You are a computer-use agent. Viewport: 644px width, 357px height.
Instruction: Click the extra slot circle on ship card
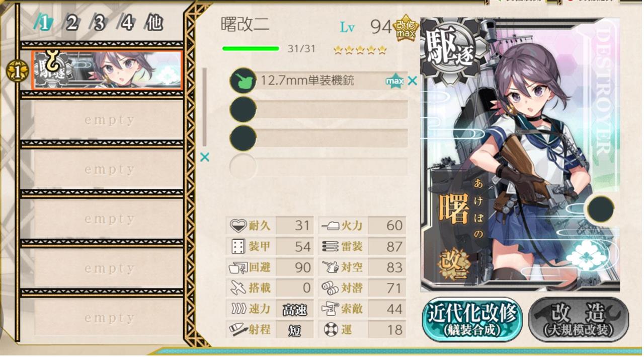601,208
